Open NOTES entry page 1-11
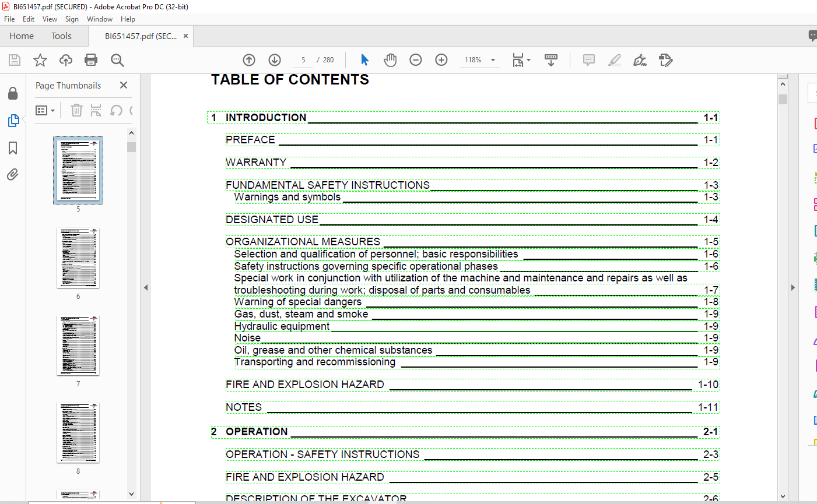Screen dimensions: 817x504 (473, 407)
